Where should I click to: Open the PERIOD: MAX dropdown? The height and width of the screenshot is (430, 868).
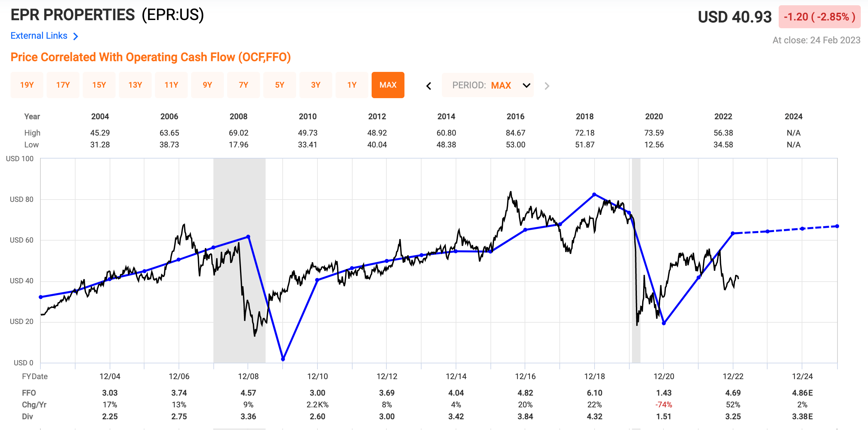(488, 85)
